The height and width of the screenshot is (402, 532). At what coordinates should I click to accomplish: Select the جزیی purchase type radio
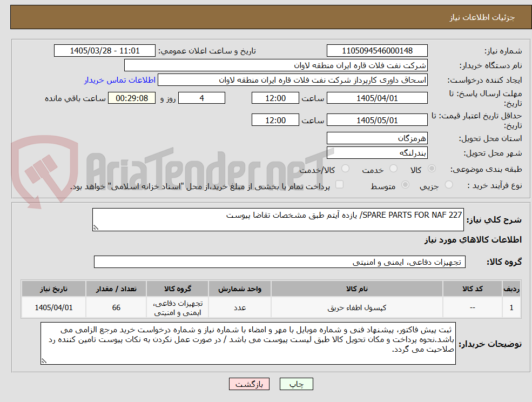448,185
